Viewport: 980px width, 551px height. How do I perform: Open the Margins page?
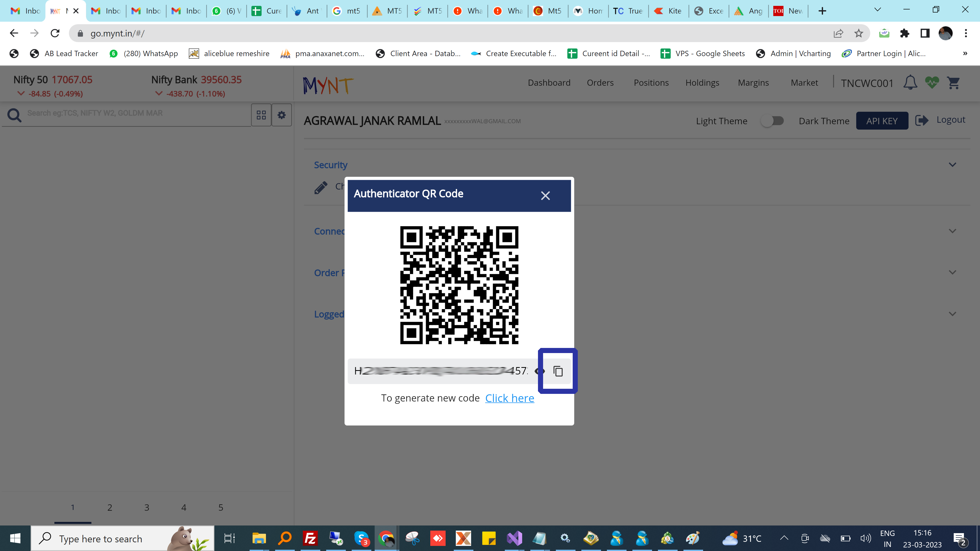(x=753, y=82)
